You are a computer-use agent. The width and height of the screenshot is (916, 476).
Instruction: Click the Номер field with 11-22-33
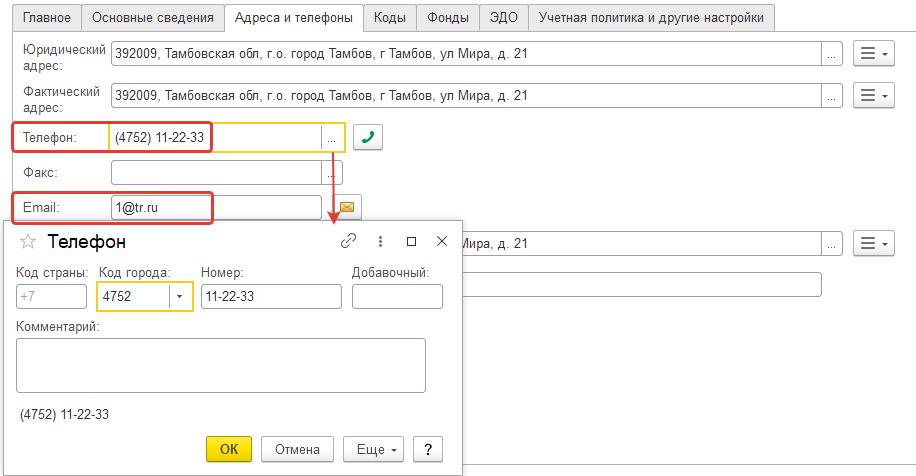pos(271,297)
